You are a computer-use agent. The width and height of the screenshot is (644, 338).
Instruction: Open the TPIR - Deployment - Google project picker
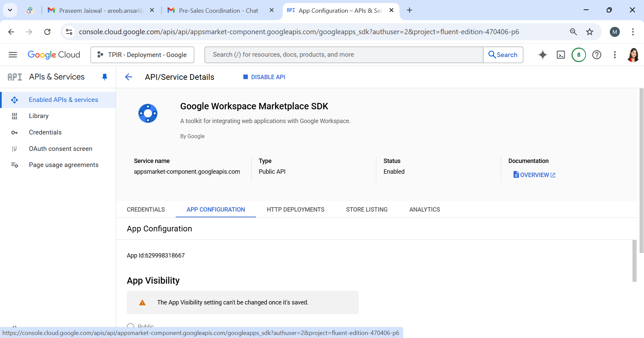coord(142,55)
